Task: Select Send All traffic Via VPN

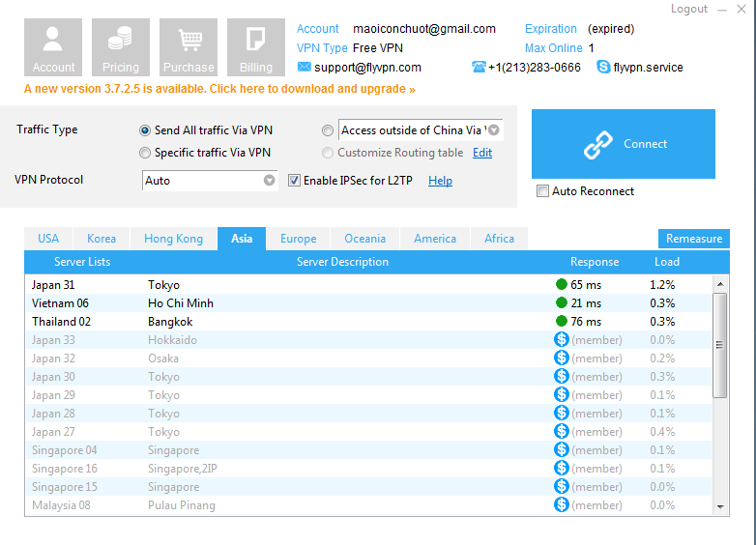Action: pos(146,130)
